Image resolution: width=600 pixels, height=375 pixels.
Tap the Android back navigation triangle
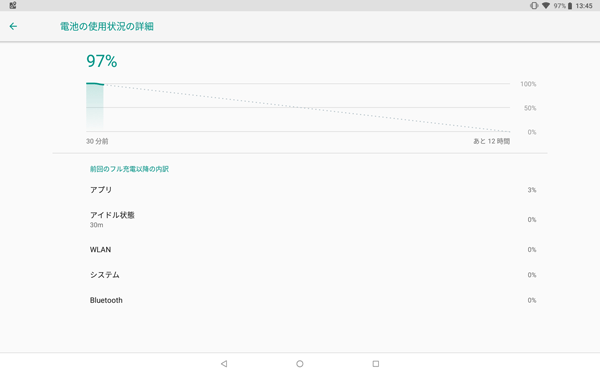point(224,364)
